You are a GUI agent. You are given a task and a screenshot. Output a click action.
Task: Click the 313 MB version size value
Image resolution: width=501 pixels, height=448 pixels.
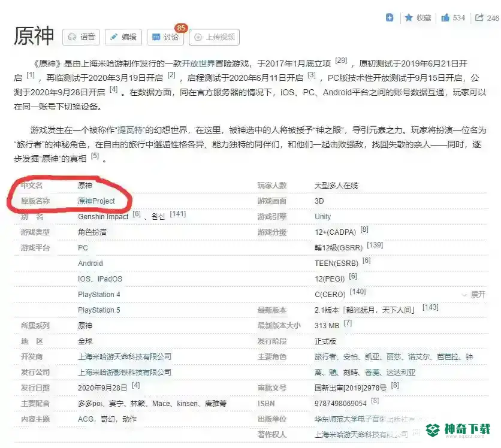coord(327,326)
